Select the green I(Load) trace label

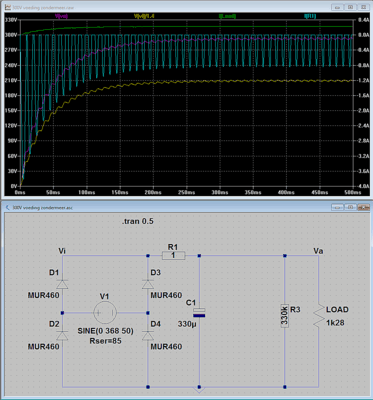(x=228, y=16)
